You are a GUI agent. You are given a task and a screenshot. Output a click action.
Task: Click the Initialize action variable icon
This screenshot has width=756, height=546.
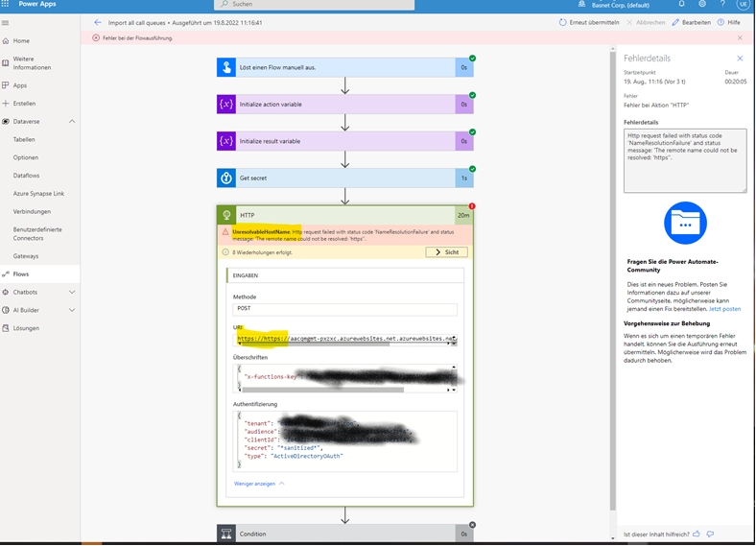pyautogui.click(x=226, y=105)
